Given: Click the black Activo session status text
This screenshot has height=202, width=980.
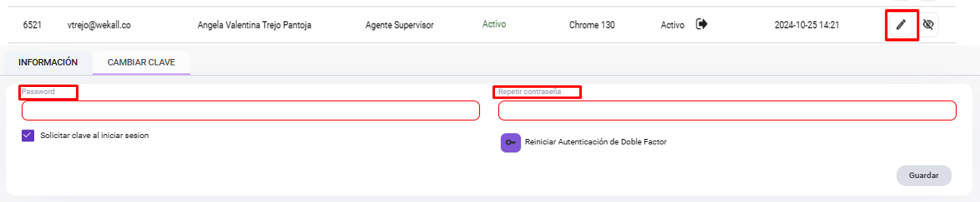Looking at the screenshot, I should [x=672, y=25].
